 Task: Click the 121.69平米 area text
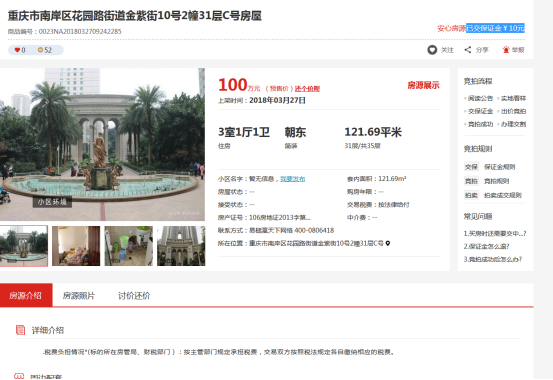pos(373,132)
